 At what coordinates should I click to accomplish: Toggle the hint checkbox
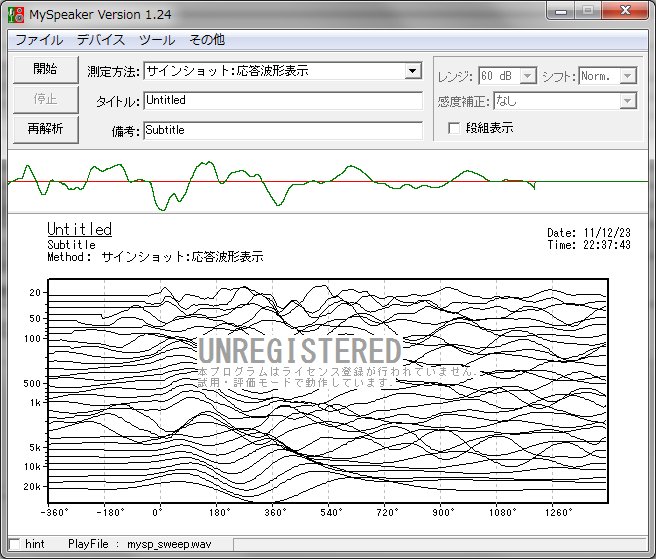pyautogui.click(x=15, y=544)
